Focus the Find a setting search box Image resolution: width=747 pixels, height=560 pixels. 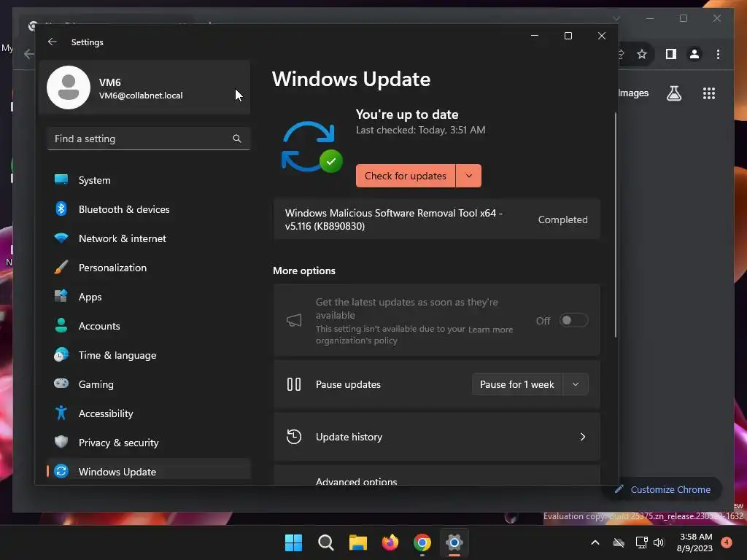tap(149, 139)
